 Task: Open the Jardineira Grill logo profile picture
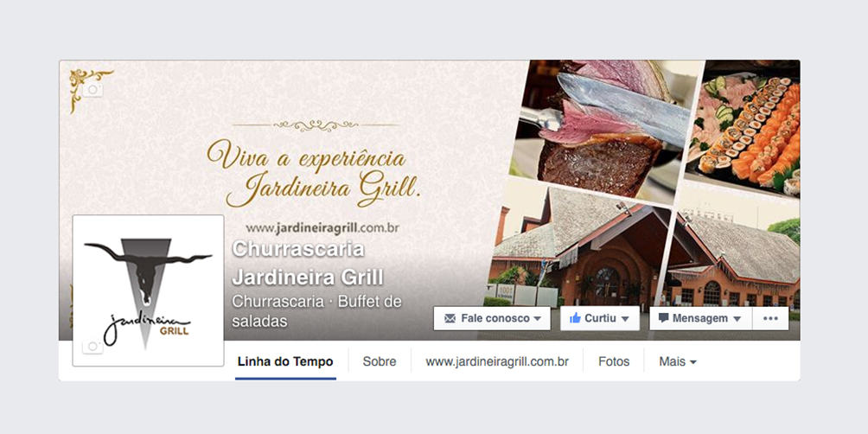pyautogui.click(x=149, y=290)
